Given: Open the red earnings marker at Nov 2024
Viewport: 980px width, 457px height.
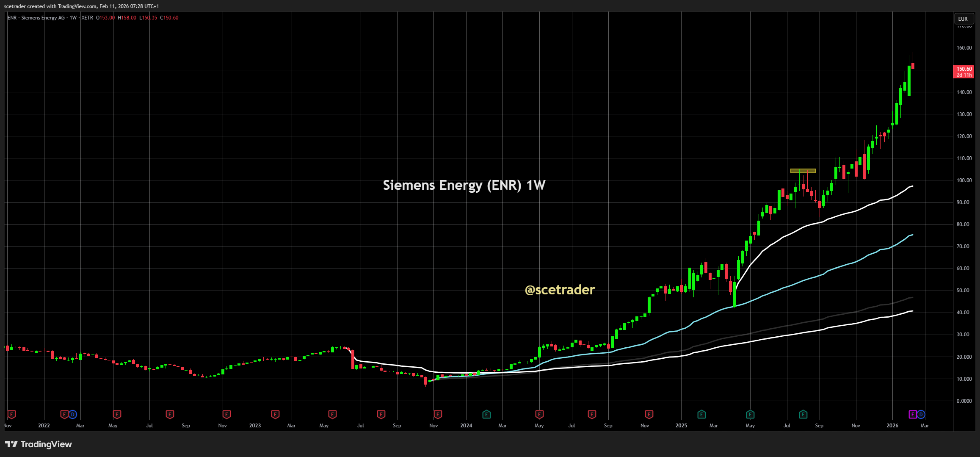Looking at the screenshot, I should pyautogui.click(x=649, y=414).
